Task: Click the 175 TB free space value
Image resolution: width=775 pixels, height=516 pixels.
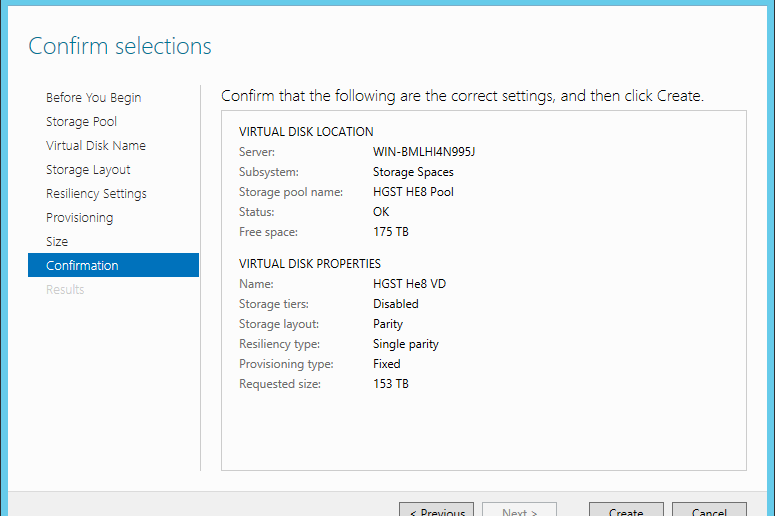Action: tap(390, 232)
